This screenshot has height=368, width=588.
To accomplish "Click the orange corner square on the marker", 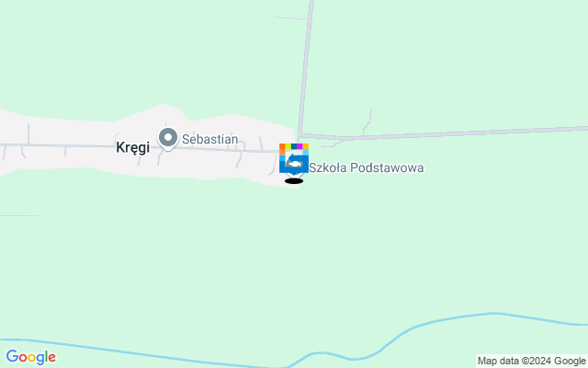I will pos(282,146).
